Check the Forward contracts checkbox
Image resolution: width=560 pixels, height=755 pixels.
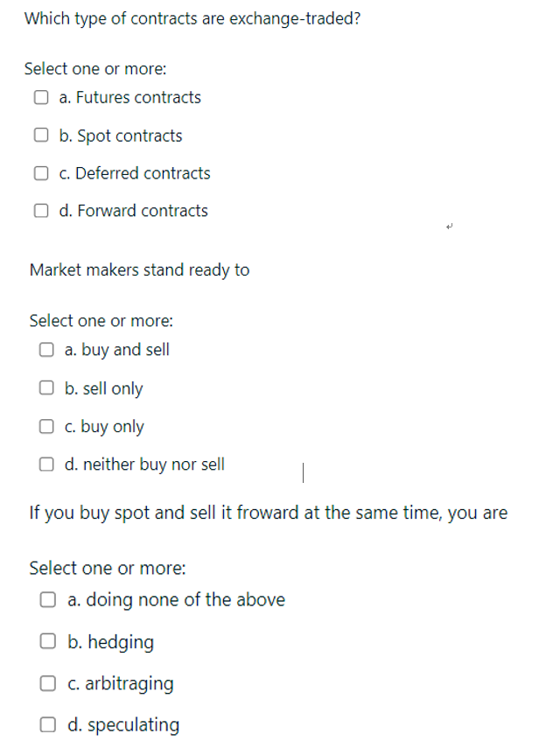[x=41, y=210]
